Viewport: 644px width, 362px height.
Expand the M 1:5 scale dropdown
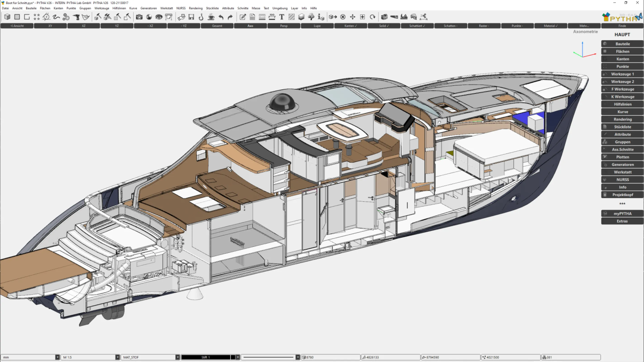(x=117, y=357)
